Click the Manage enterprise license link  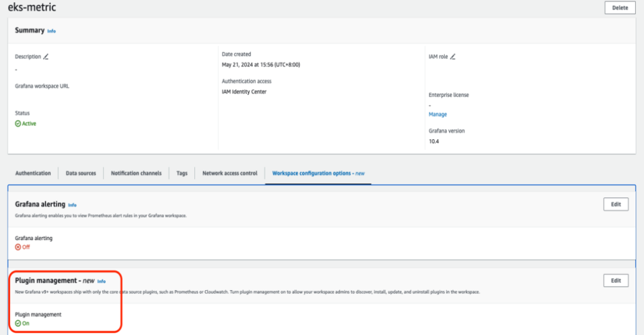[x=438, y=115]
